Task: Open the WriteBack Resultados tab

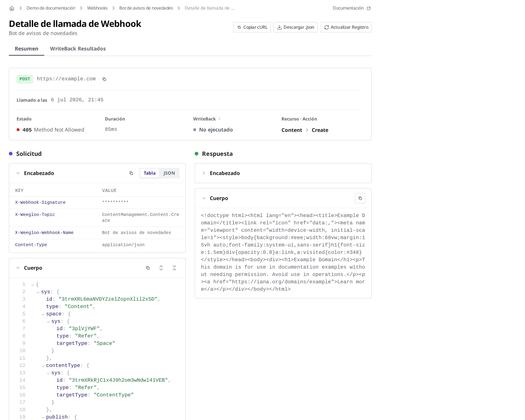Action: coord(78,49)
